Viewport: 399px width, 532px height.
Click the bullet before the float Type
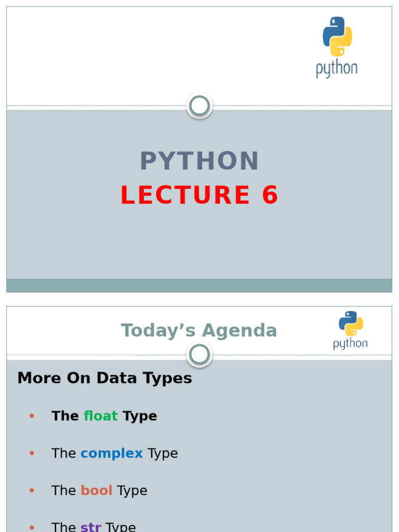[32, 416]
